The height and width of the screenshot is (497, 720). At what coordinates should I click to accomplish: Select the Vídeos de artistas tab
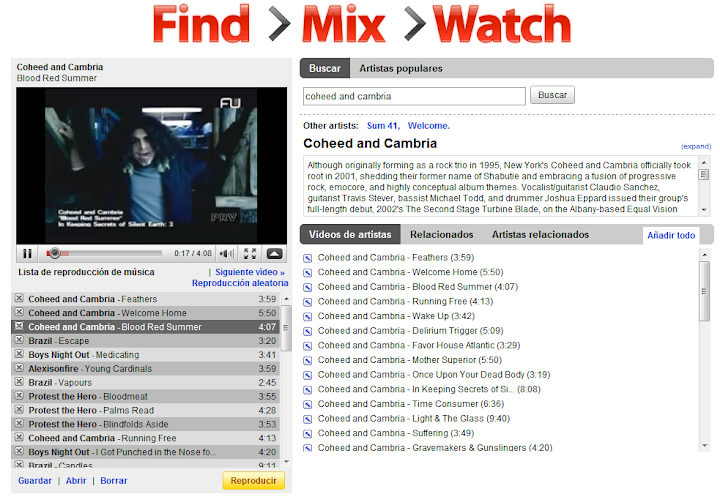350,235
